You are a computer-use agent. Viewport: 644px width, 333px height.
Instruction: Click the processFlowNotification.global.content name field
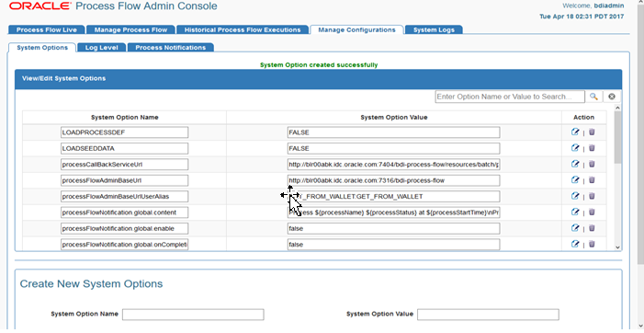click(124, 212)
